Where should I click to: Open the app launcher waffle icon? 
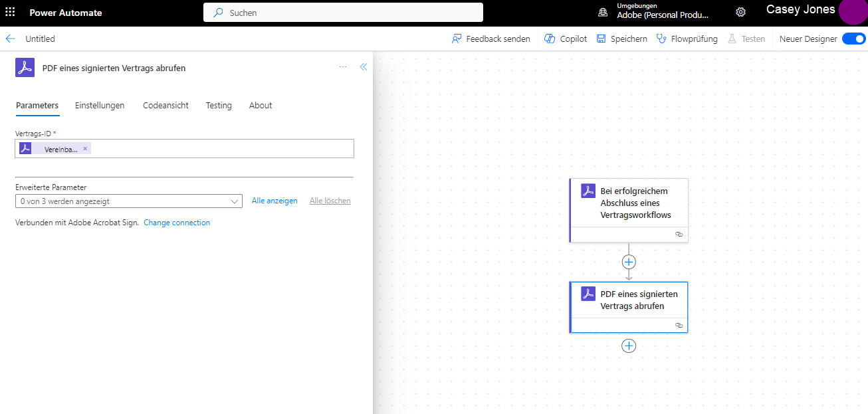9,13
